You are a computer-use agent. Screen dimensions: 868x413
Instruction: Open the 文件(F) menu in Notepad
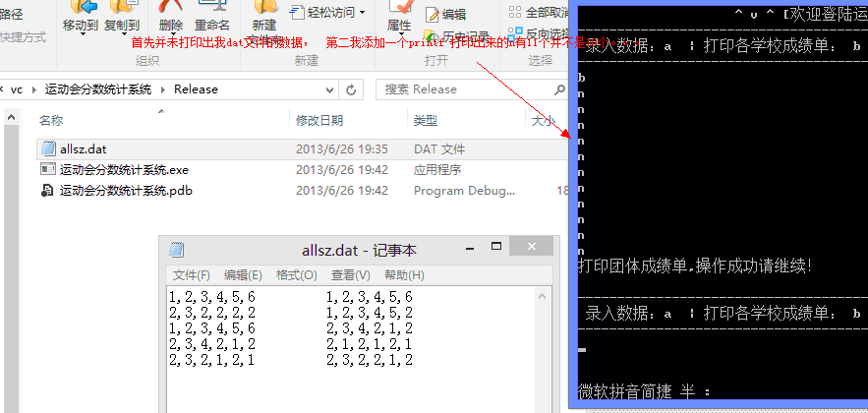[191, 275]
